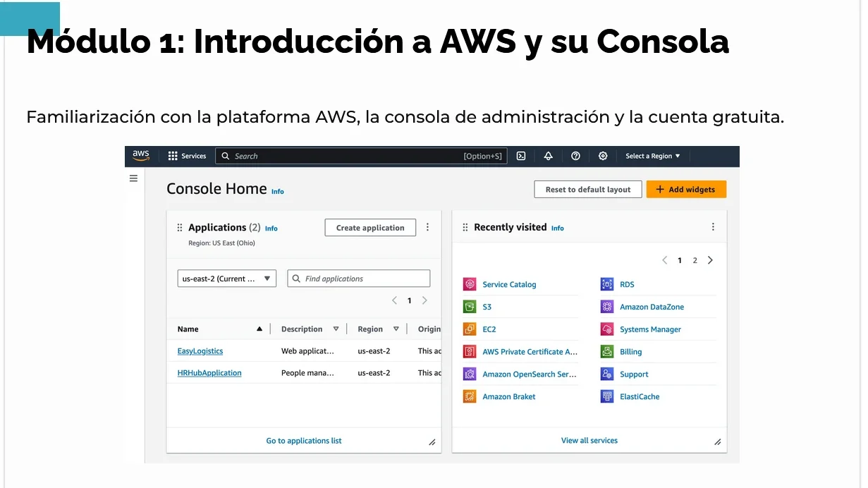The height and width of the screenshot is (488, 868).
Task: Click Info link next to Console Home
Action: pos(278,191)
